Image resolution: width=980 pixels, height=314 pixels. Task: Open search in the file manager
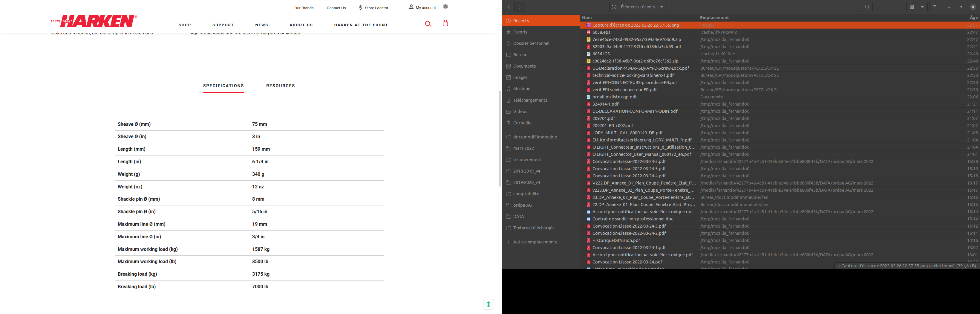pyautogui.click(x=867, y=7)
